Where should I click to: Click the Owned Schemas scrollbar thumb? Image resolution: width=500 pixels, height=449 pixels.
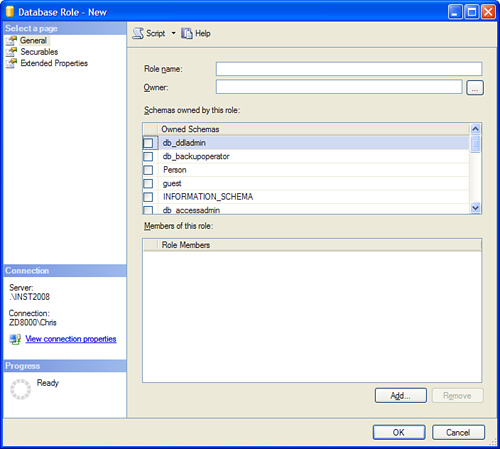click(x=476, y=144)
